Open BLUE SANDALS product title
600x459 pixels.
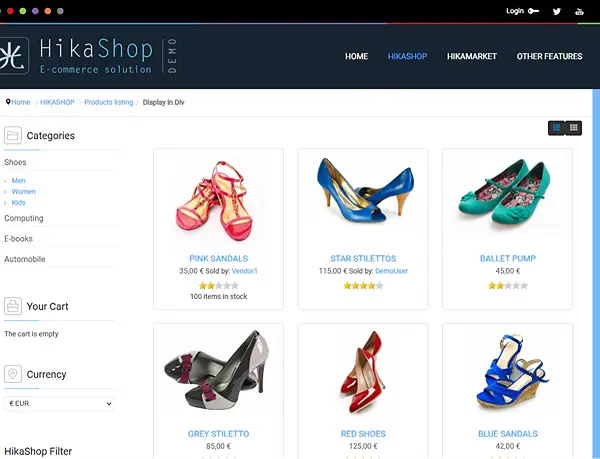(x=508, y=434)
